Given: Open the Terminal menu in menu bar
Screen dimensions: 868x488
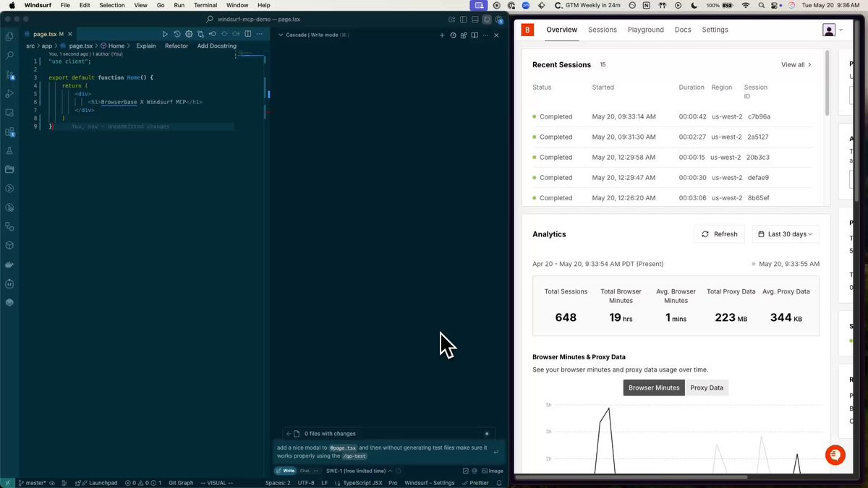Looking at the screenshot, I should click(x=205, y=5).
